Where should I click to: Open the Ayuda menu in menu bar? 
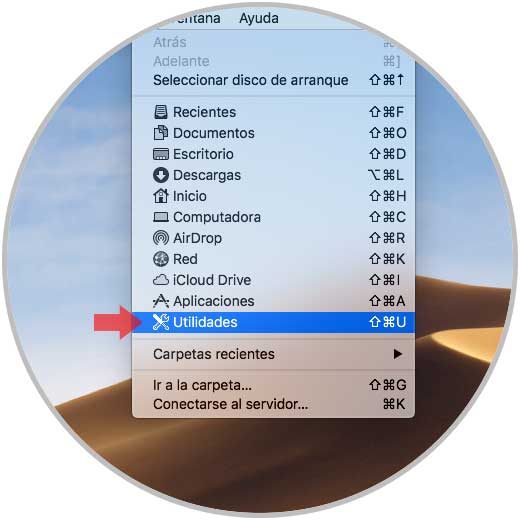(x=259, y=18)
